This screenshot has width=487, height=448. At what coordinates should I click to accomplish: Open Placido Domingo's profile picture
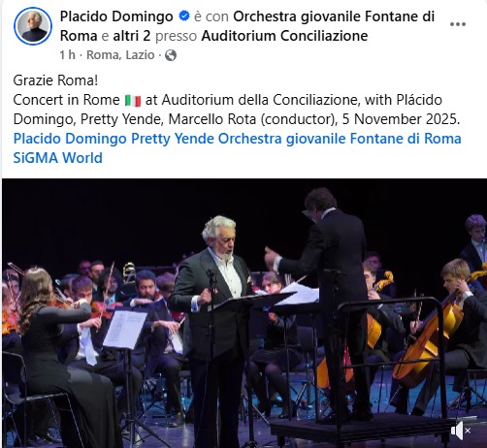click(x=33, y=26)
